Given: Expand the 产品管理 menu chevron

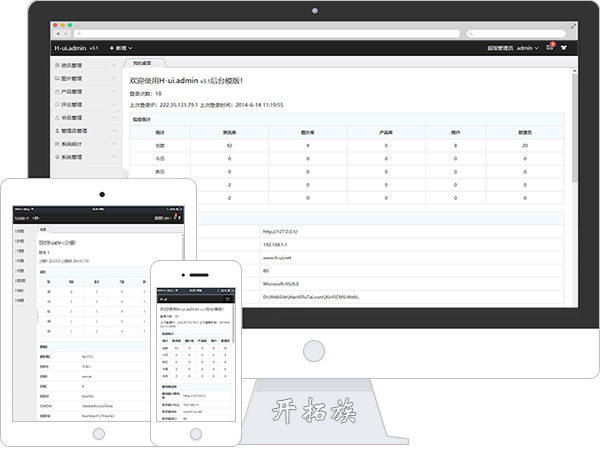Looking at the screenshot, I should (x=114, y=92).
